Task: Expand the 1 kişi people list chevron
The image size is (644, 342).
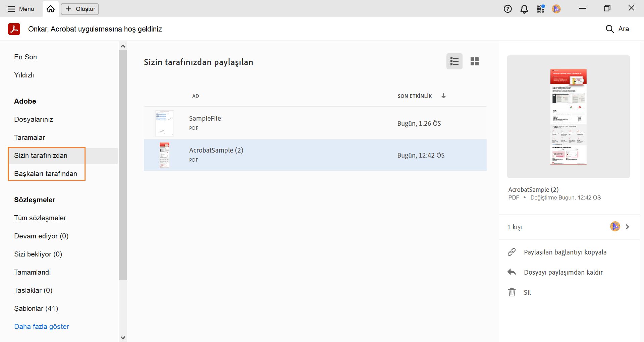Action: coord(627,227)
